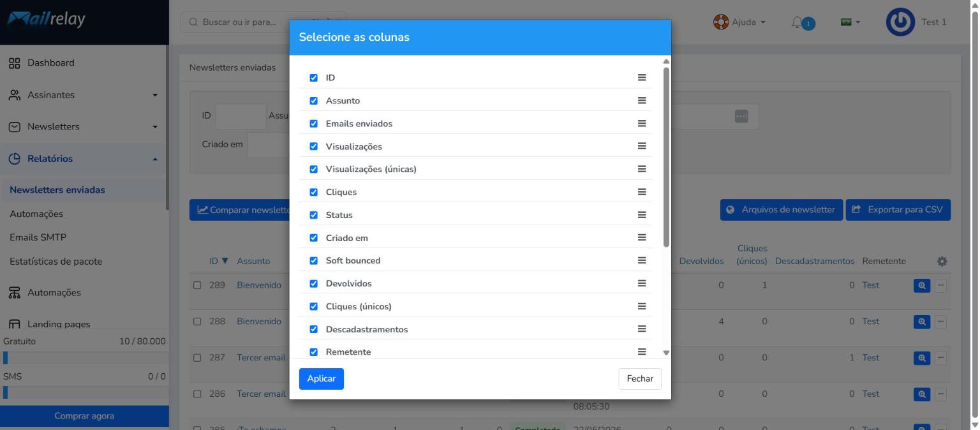
Task: Click the drag handle for Criado em
Action: coord(642,237)
